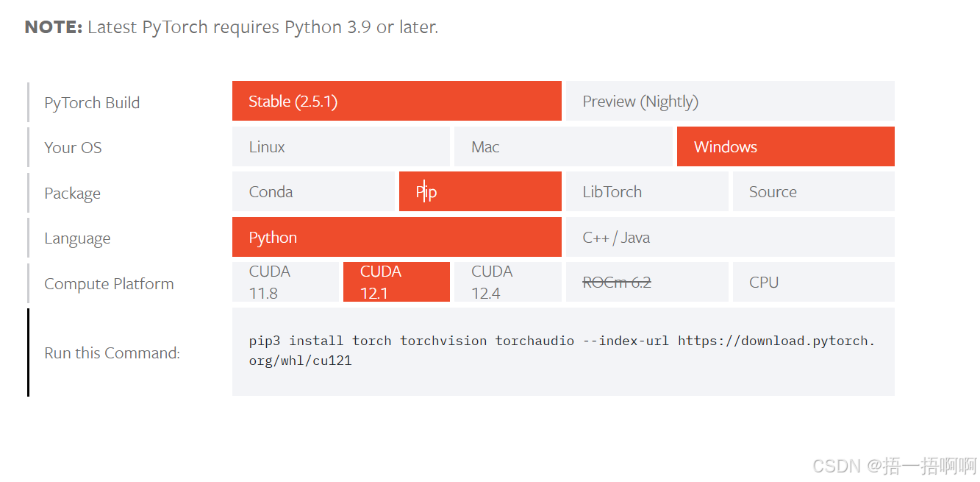Select the LibTorch package

[x=647, y=191]
